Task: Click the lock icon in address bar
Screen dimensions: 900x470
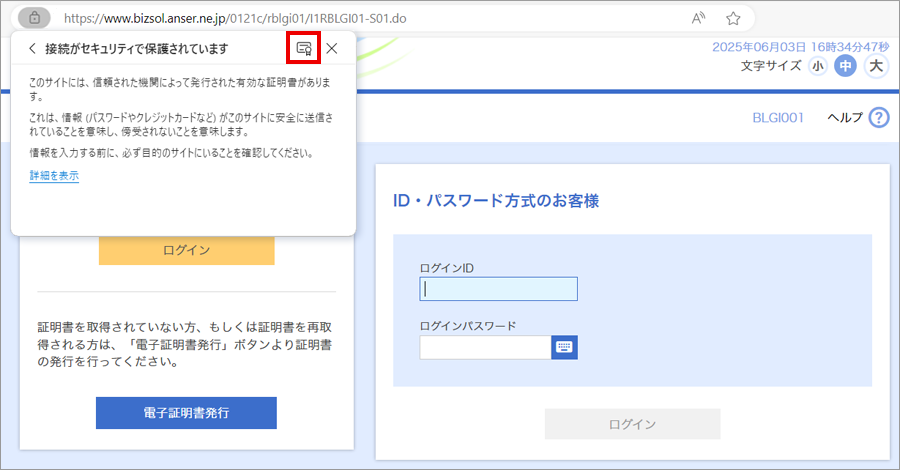Action: (x=35, y=18)
